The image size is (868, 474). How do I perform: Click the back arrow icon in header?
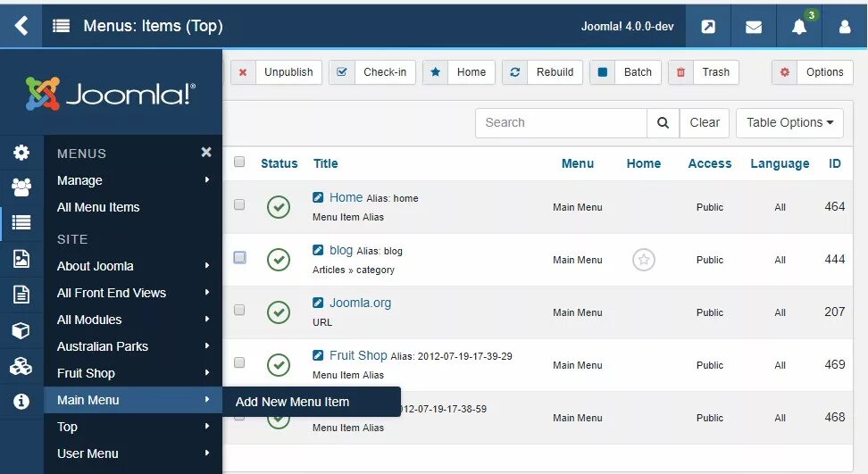21,26
